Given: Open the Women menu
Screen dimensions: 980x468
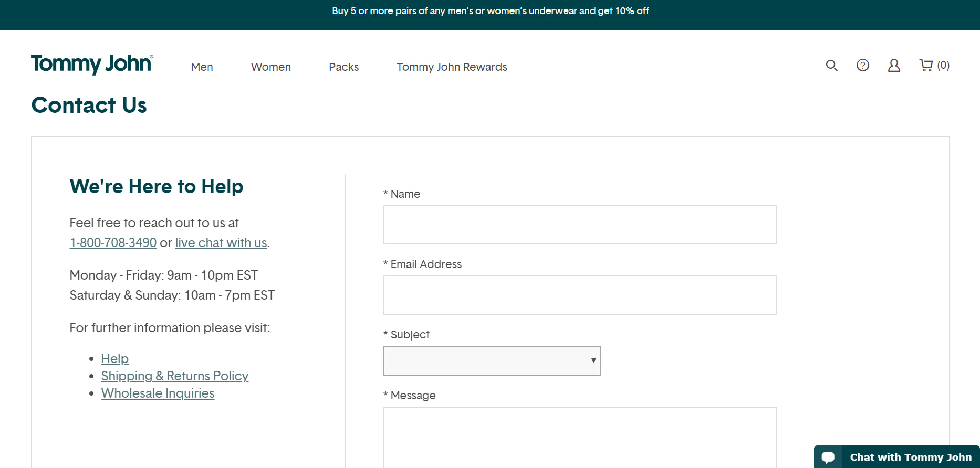Looking at the screenshot, I should (x=271, y=67).
